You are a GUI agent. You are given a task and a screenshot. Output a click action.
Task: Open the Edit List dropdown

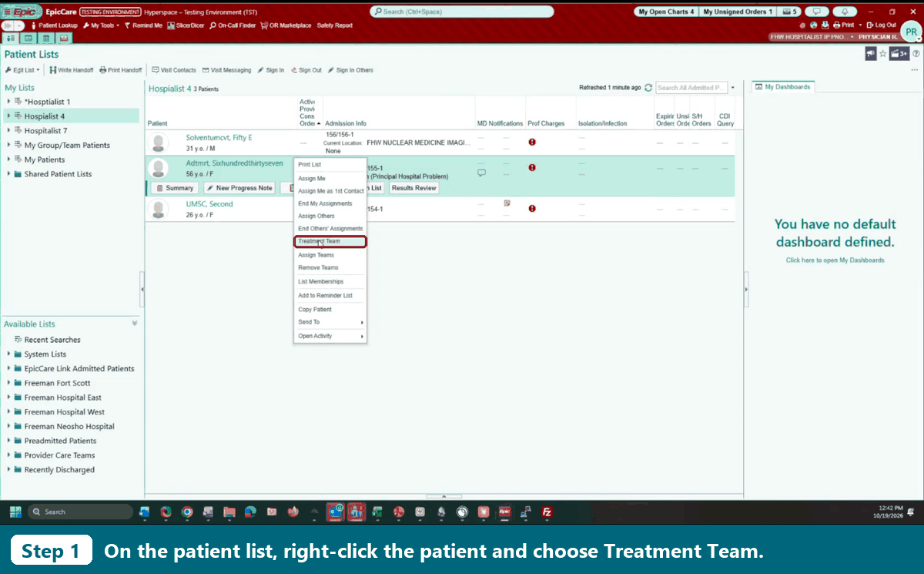(x=22, y=70)
